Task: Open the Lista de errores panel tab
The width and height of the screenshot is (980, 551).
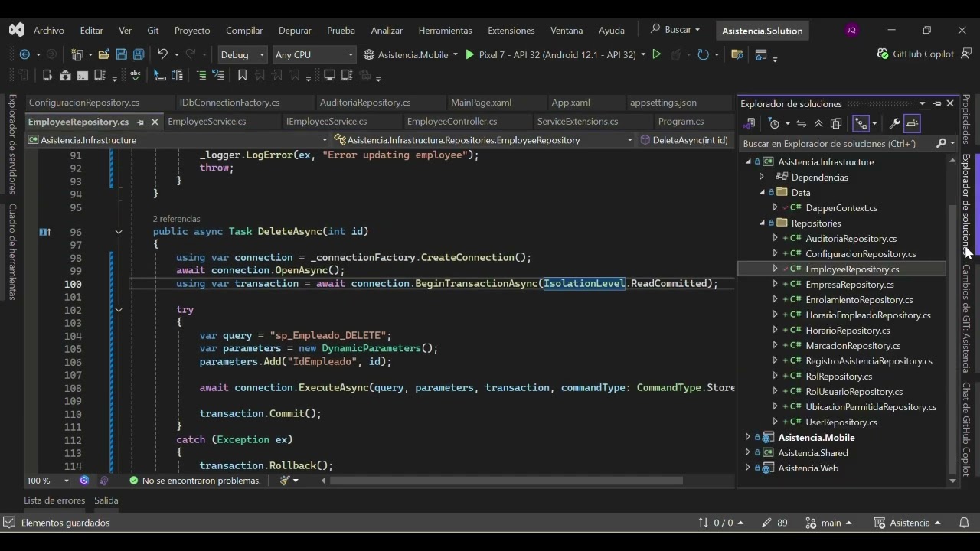Action: [x=54, y=500]
